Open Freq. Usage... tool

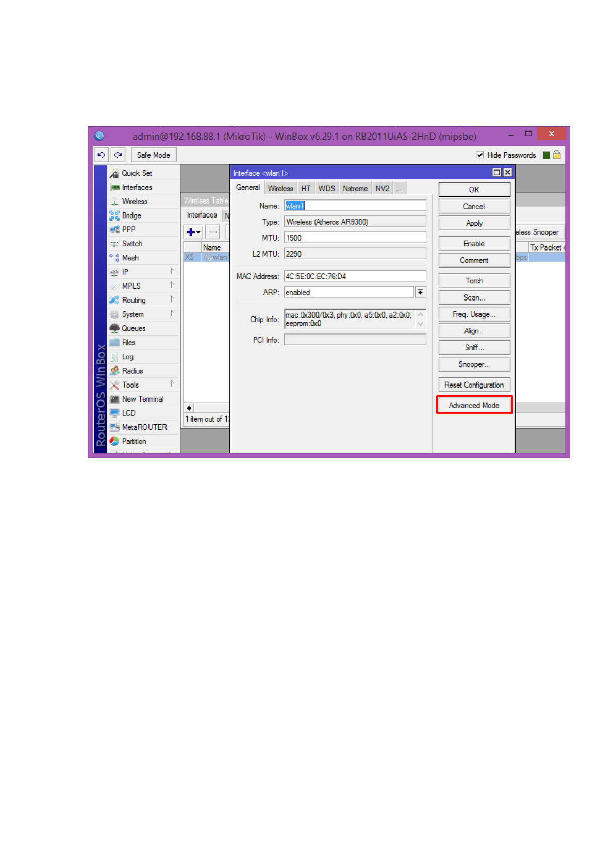tap(474, 314)
